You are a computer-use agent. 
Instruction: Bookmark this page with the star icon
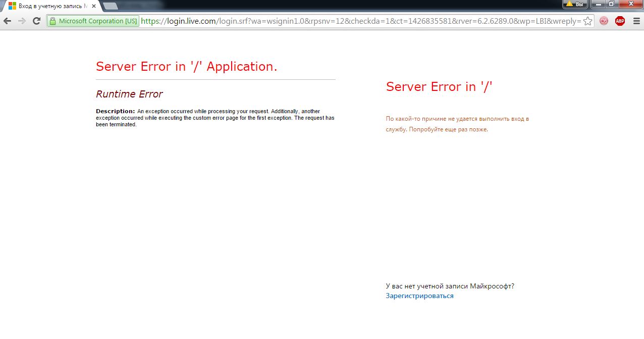click(587, 21)
